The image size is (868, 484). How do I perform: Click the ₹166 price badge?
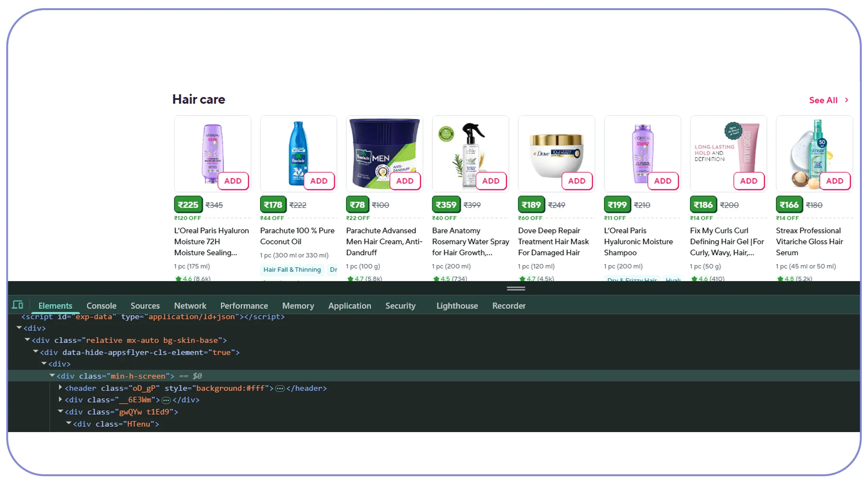[x=789, y=205]
